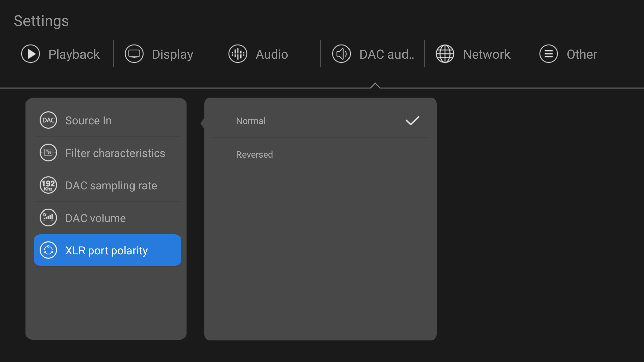Screen dimensions: 644x362
Task: Select the Normal polarity option
Action: pyautogui.click(x=251, y=121)
